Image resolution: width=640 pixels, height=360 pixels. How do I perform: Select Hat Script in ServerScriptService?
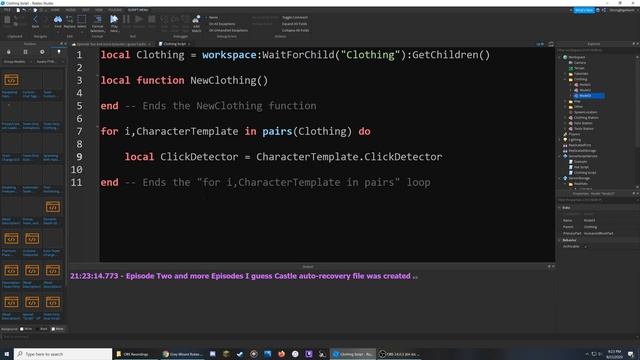pyautogui.click(x=581, y=167)
